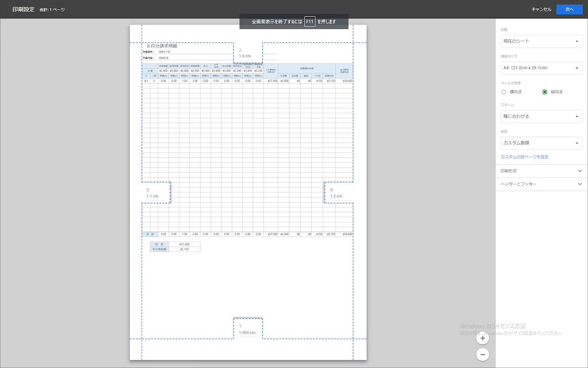Image resolution: width=588 pixels, height=368 pixels.
Task: Click the 印刷設定 heading text
Action: point(24,9)
